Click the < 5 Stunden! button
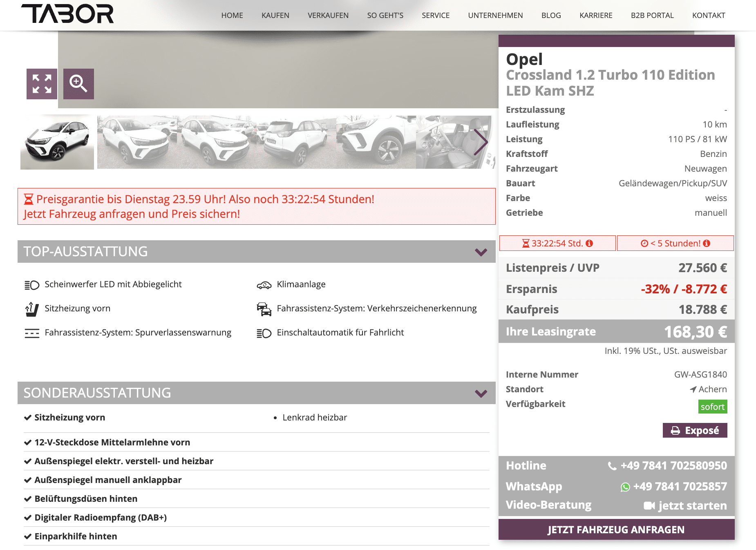Screen dimensions: 756x550 [675, 243]
